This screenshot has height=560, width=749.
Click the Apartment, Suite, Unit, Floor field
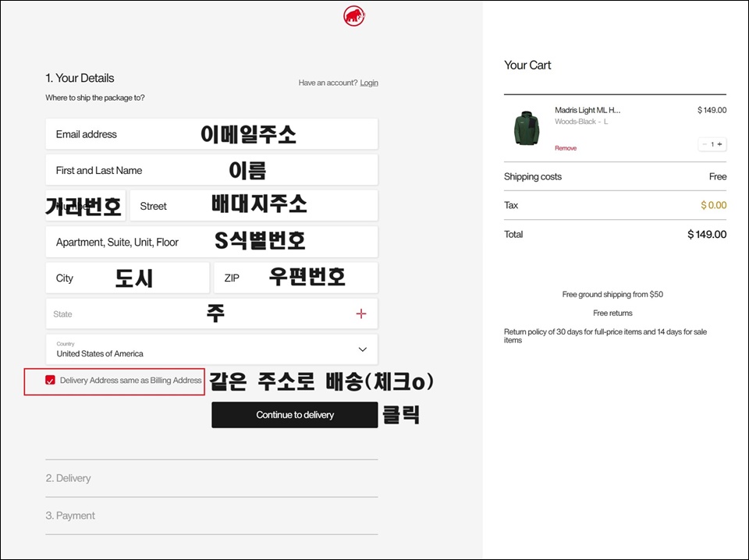coord(211,242)
